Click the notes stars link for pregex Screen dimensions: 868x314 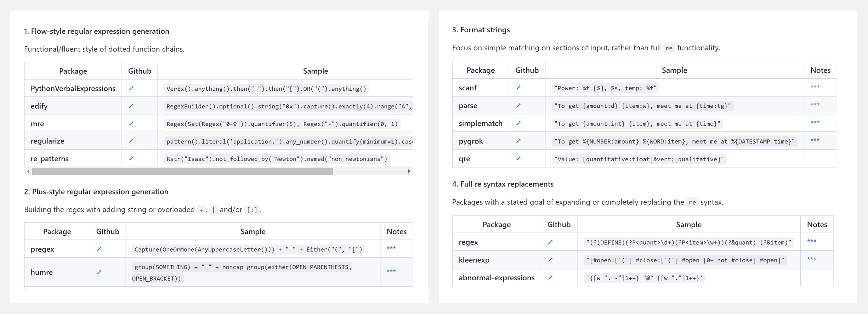tap(391, 248)
